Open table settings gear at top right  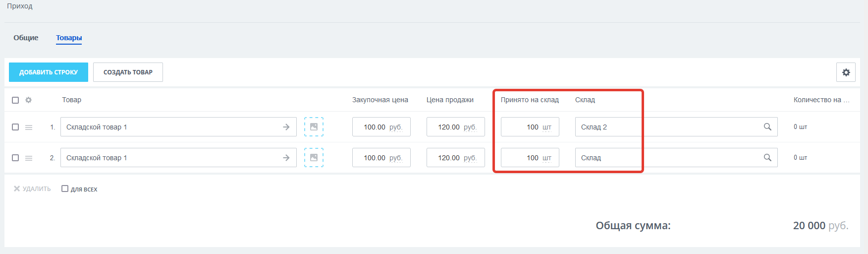pyautogui.click(x=846, y=72)
